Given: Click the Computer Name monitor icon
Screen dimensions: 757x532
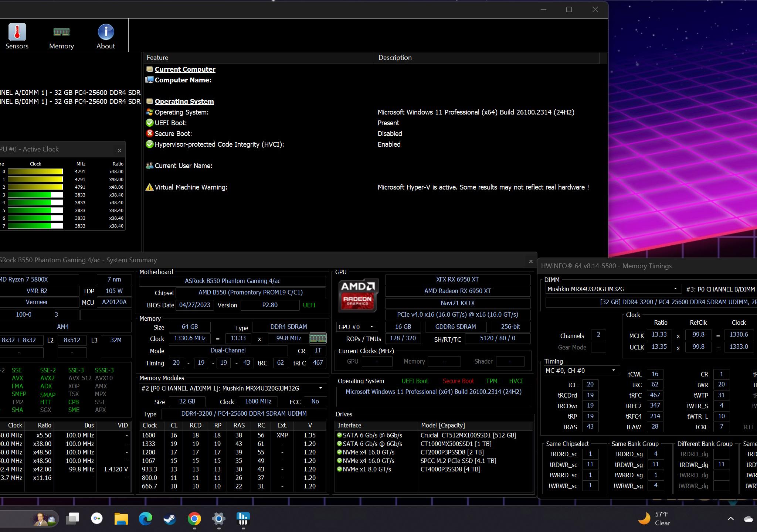Looking at the screenshot, I should (149, 80).
